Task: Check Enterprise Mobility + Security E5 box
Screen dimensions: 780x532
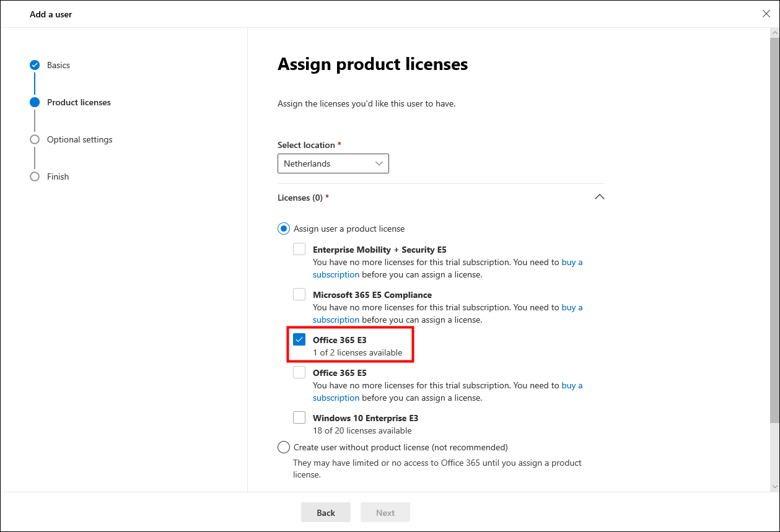Action: click(299, 249)
